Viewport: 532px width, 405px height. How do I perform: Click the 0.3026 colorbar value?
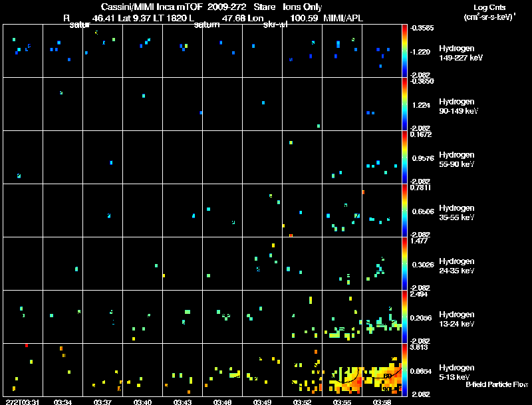click(x=423, y=265)
